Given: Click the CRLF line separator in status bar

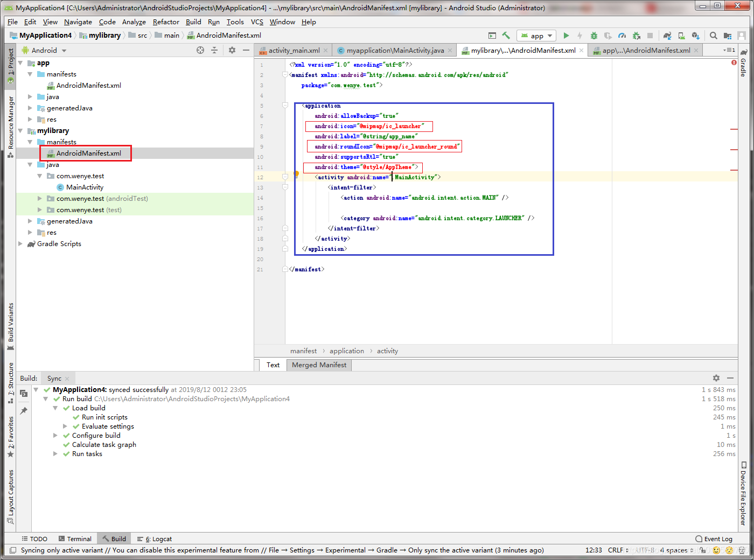Looking at the screenshot, I should (x=618, y=550).
